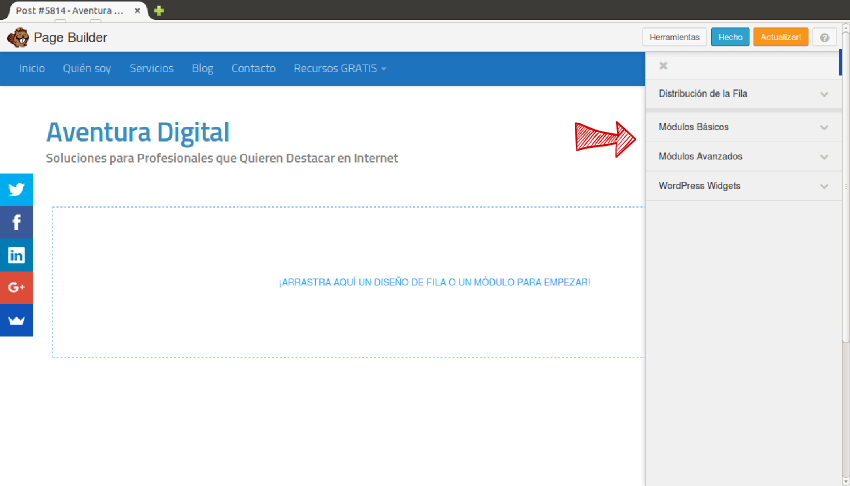This screenshot has width=850, height=486.
Task: Open the Servicios menu item
Action: point(151,69)
